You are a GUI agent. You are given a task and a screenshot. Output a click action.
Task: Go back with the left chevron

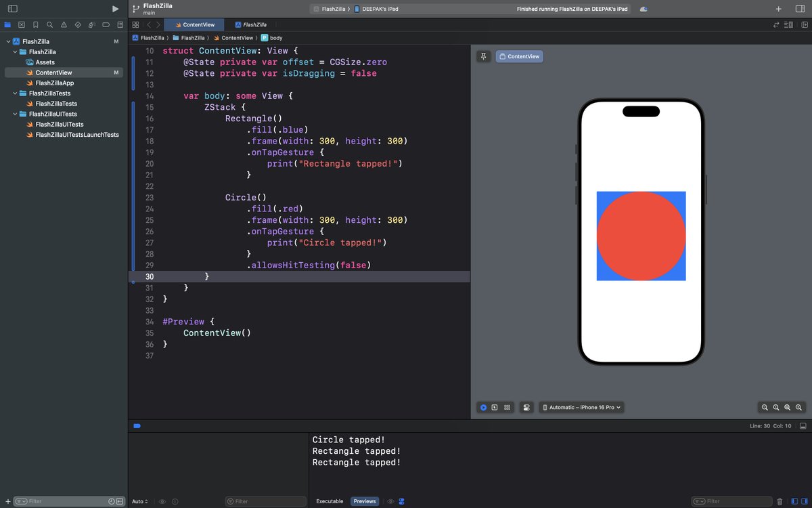tap(149, 24)
